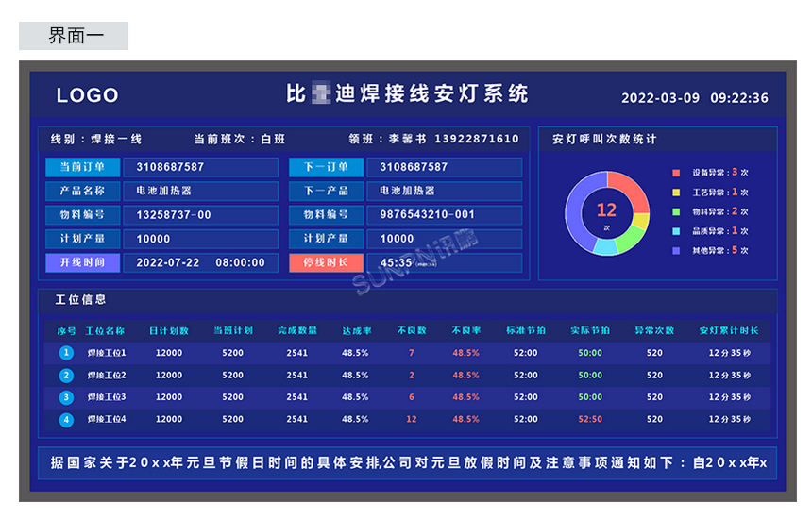Image resolution: width=812 pixels, height=519 pixels.
Task: Select the cyan 品质异常 legend swatch
Action: pos(676,231)
